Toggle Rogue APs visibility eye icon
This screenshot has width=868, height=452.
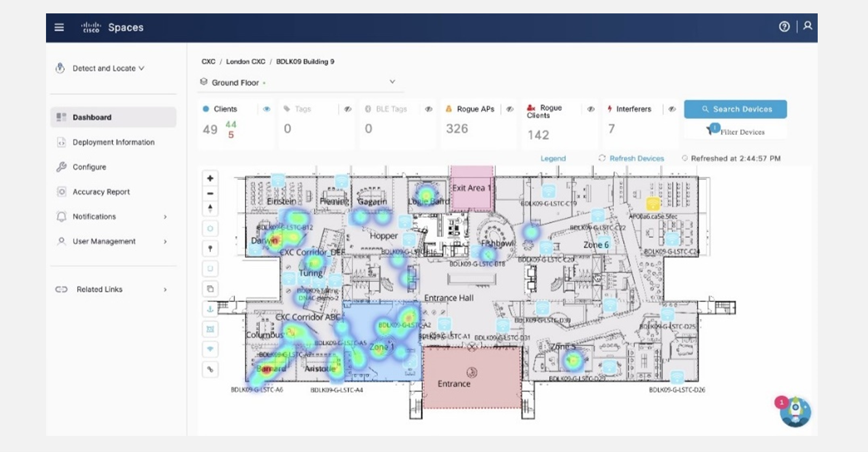click(510, 109)
